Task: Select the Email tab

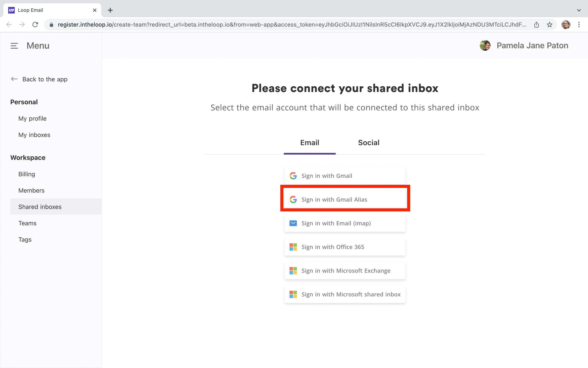Action: pos(309,143)
